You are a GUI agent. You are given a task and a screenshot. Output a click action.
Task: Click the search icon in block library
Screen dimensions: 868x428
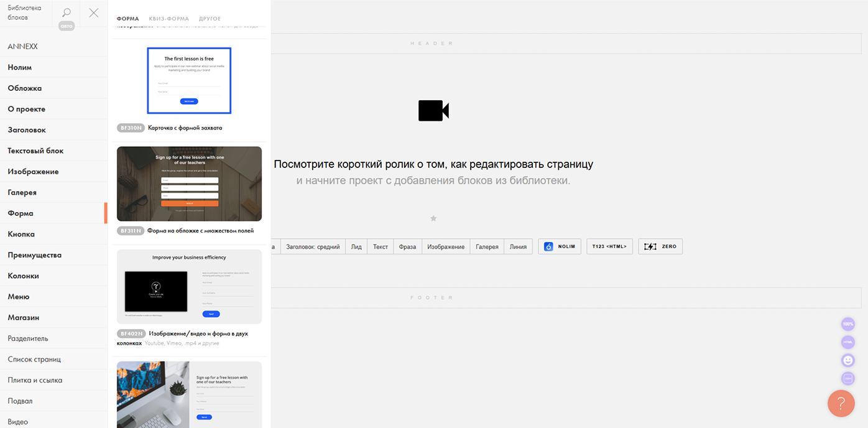66,12
